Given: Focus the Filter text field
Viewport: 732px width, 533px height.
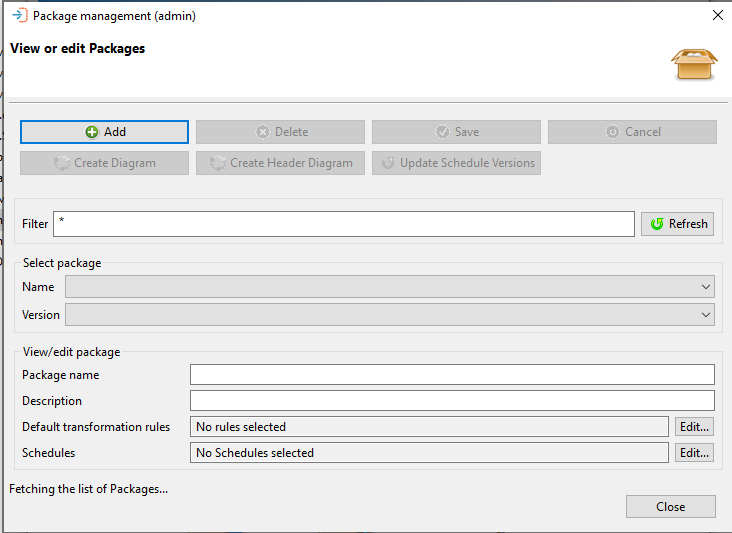Looking at the screenshot, I should [x=344, y=224].
